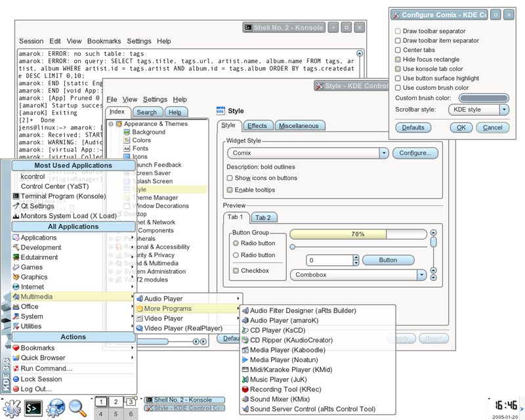Open the Scrollbar style dropdown
This screenshot has width=525, height=420.
[504, 110]
